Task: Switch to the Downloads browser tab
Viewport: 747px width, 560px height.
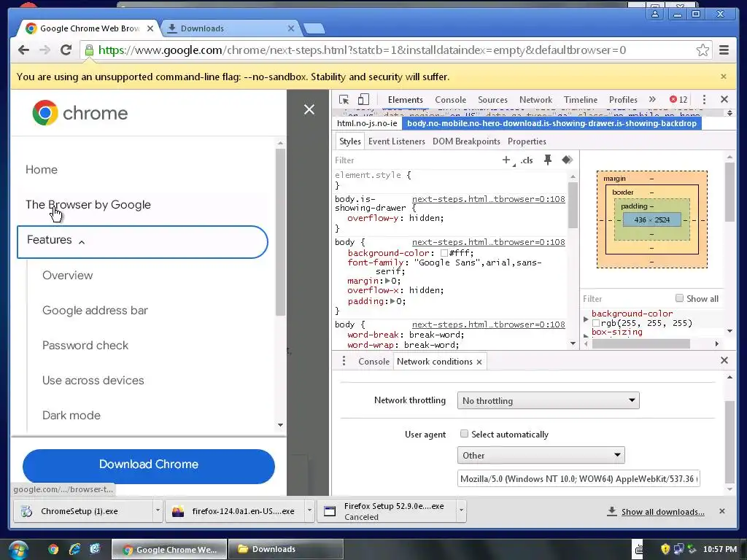Action: [x=230, y=28]
